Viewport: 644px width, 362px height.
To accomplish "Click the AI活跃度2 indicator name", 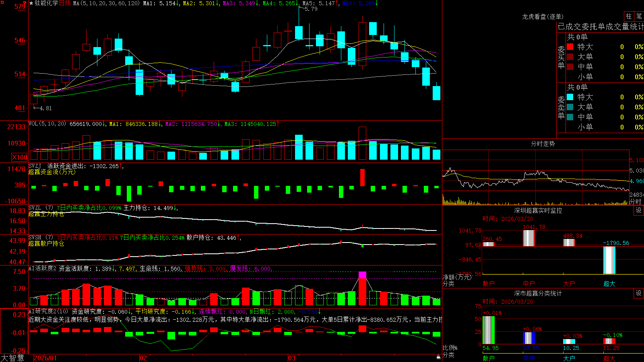I will pyautogui.click(x=43, y=268).
